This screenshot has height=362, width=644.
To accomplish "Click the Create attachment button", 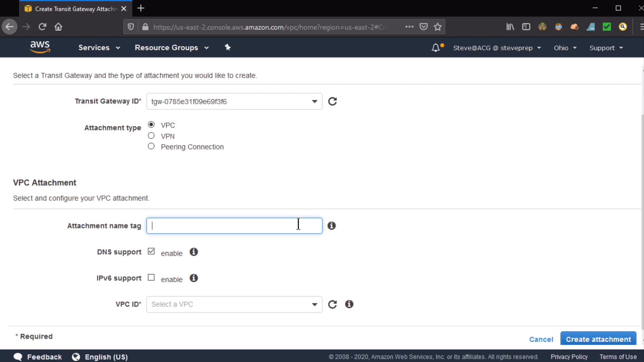I will [x=598, y=339].
